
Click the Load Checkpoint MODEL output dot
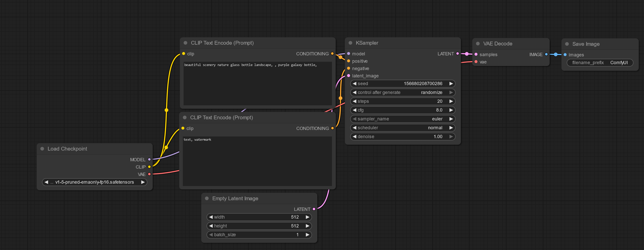tap(149, 159)
